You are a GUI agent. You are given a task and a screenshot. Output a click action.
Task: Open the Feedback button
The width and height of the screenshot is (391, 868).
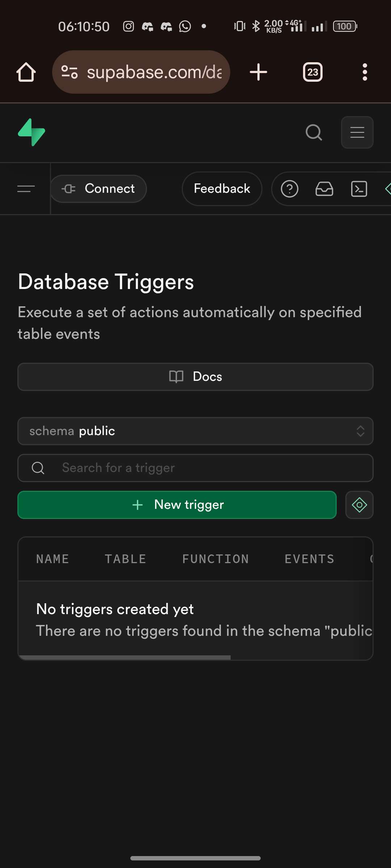(x=222, y=189)
